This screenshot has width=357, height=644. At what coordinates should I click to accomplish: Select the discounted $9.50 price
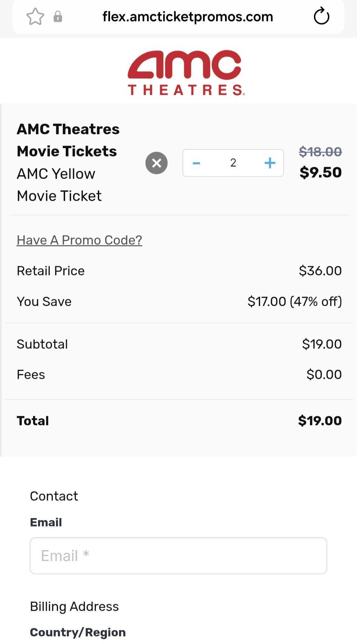coord(320,172)
